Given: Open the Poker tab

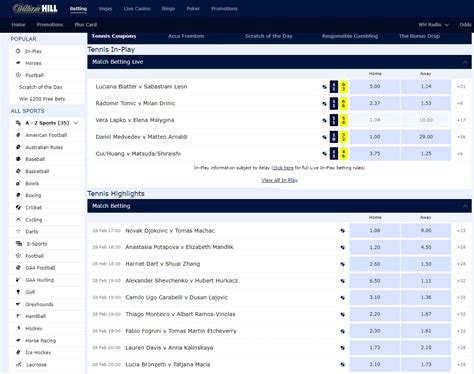Looking at the screenshot, I should point(193,9).
